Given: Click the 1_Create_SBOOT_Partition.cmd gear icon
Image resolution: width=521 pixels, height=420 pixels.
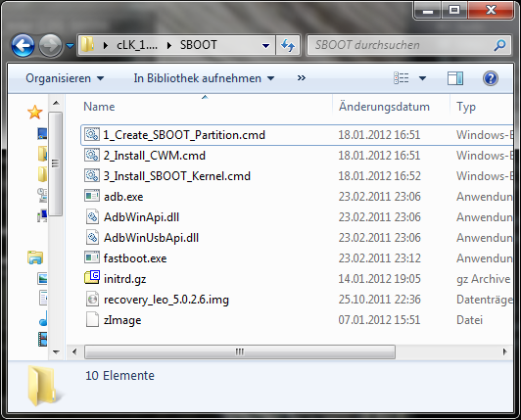Looking at the screenshot, I should point(92,134).
